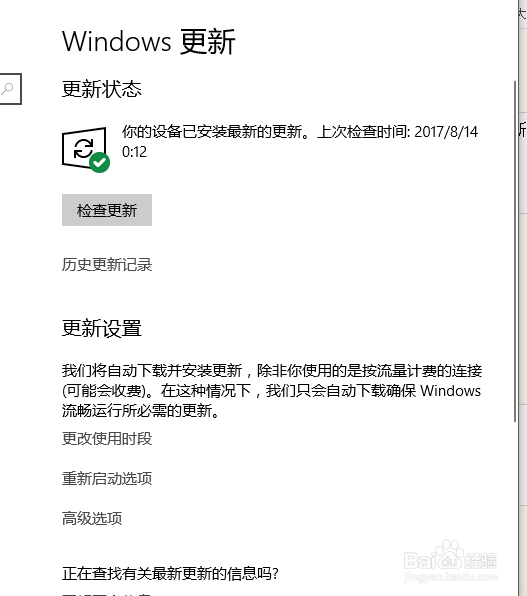
Task: Click the Baidu 经验 watermark logo
Action: pyautogui.click(x=451, y=561)
